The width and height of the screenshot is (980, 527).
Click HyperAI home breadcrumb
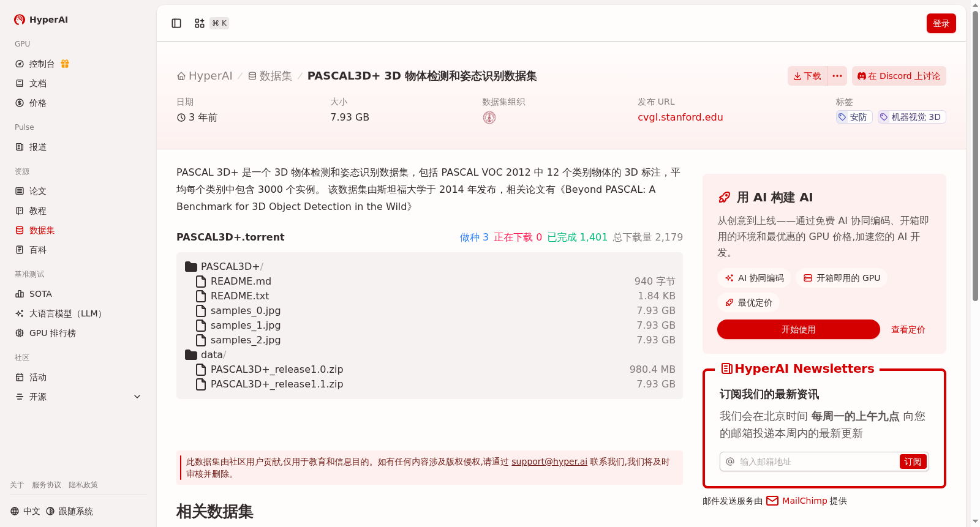(x=205, y=76)
